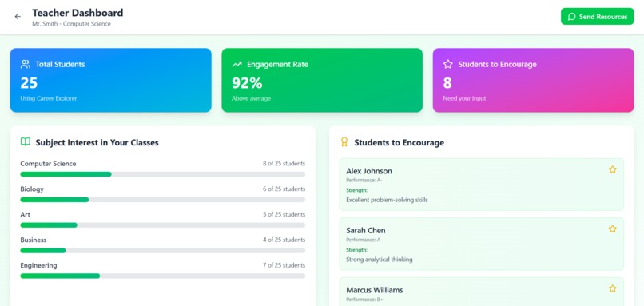This screenshot has width=644, height=306.
Task: Click the '5 of 25 students' text
Action: click(x=284, y=214)
